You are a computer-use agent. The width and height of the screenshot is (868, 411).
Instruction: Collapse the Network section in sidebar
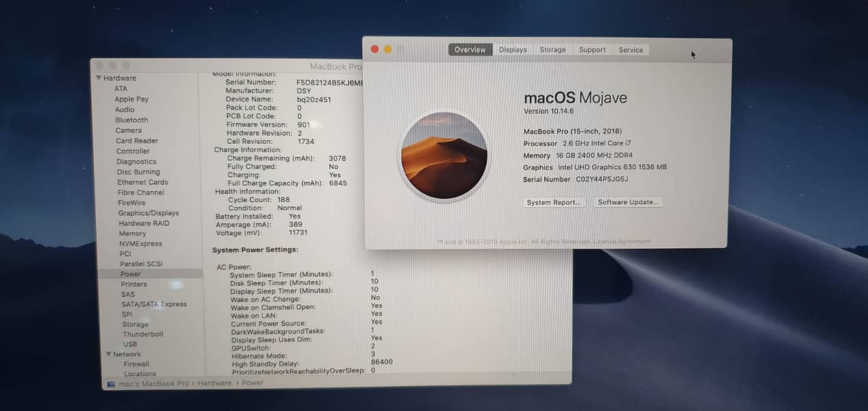point(108,354)
